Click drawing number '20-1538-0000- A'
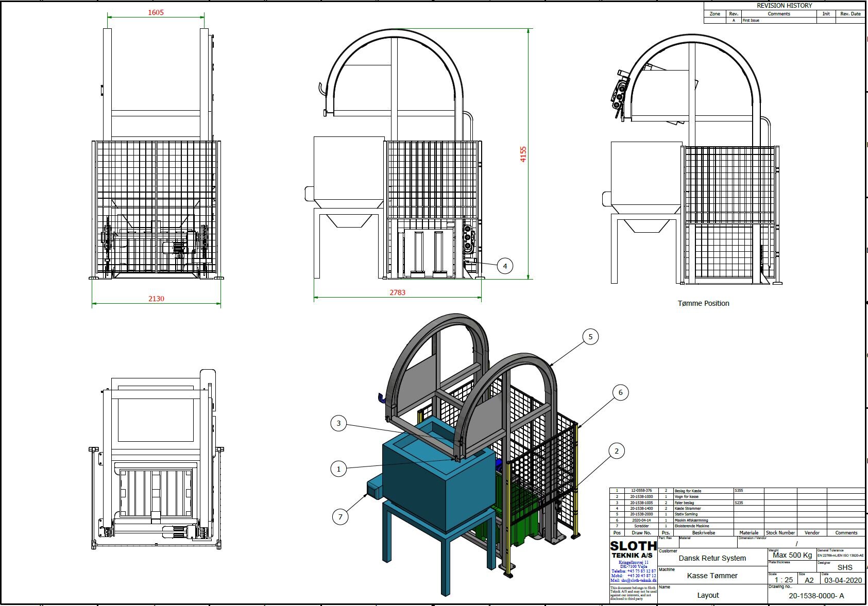This screenshot has height=606, width=868. (x=816, y=596)
